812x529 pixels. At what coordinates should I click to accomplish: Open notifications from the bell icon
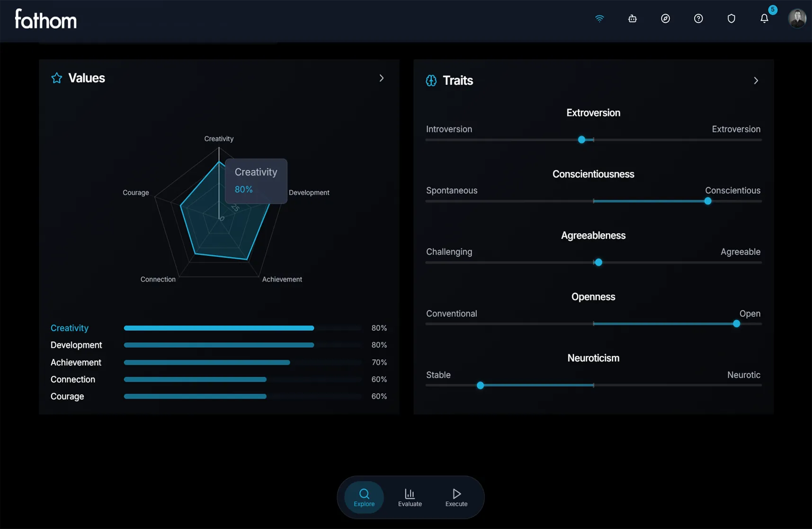point(764,18)
